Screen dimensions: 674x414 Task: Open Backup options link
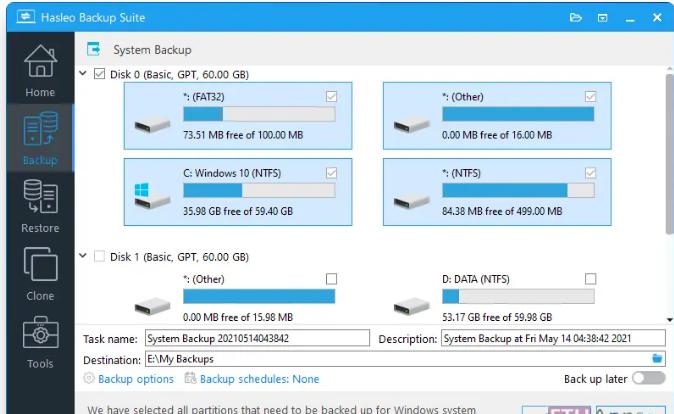click(x=136, y=379)
